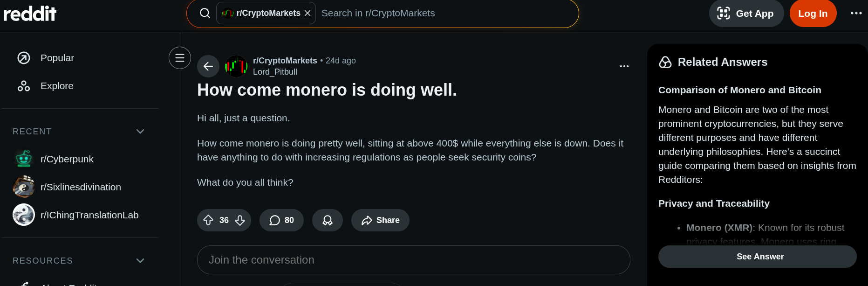Upvote the monero post
This screenshot has height=286, width=868.
[208, 220]
